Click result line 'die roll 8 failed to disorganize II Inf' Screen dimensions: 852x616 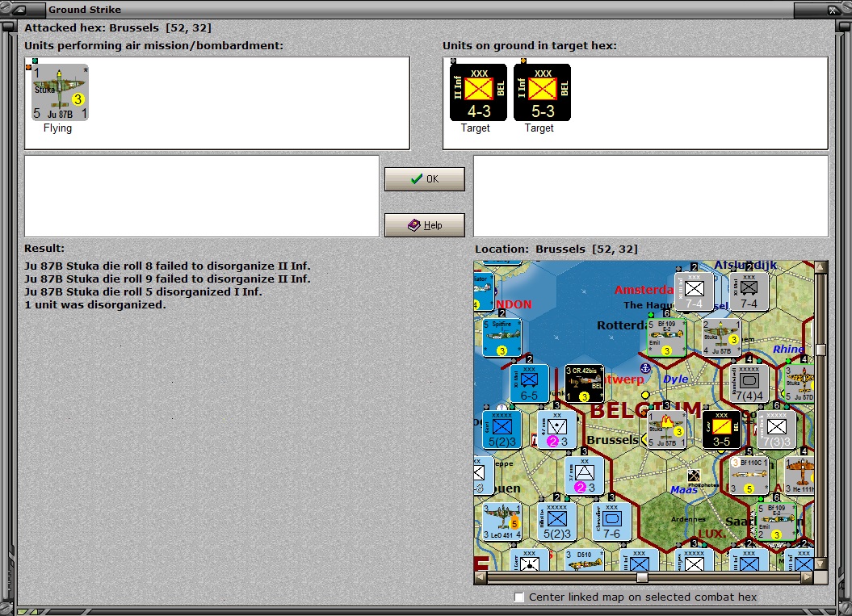(x=167, y=266)
